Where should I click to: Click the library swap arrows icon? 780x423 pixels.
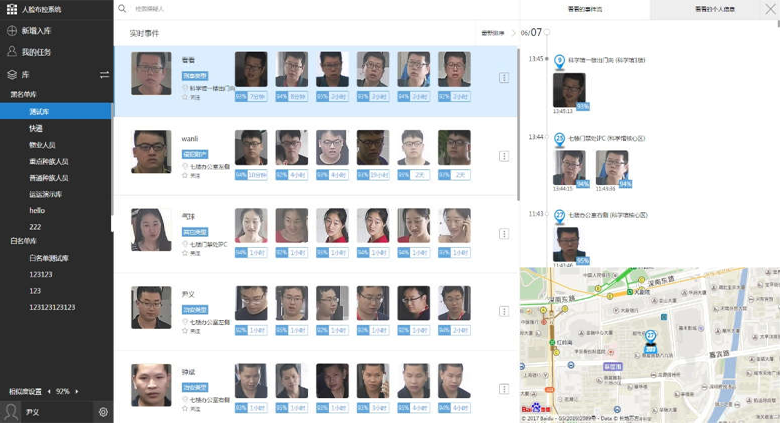point(104,74)
